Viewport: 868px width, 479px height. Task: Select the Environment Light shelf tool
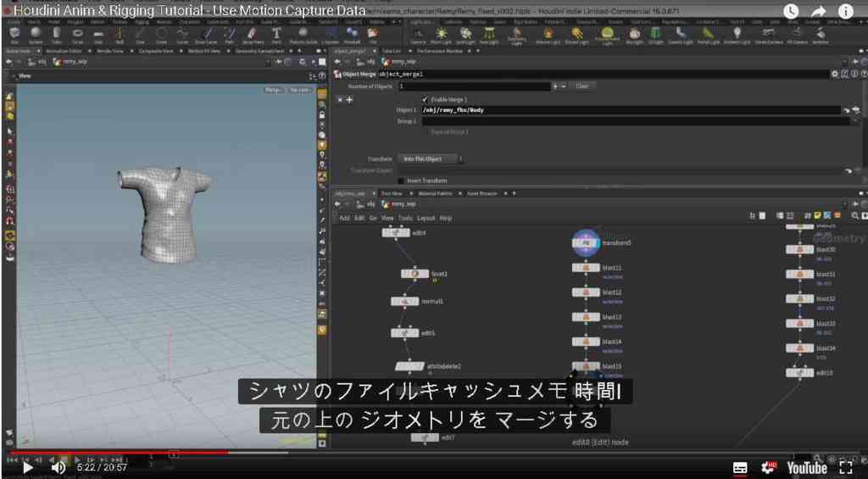point(608,36)
